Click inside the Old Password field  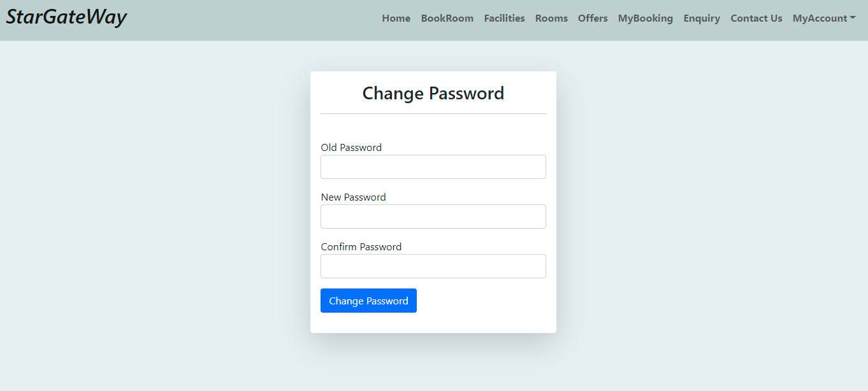coord(433,166)
